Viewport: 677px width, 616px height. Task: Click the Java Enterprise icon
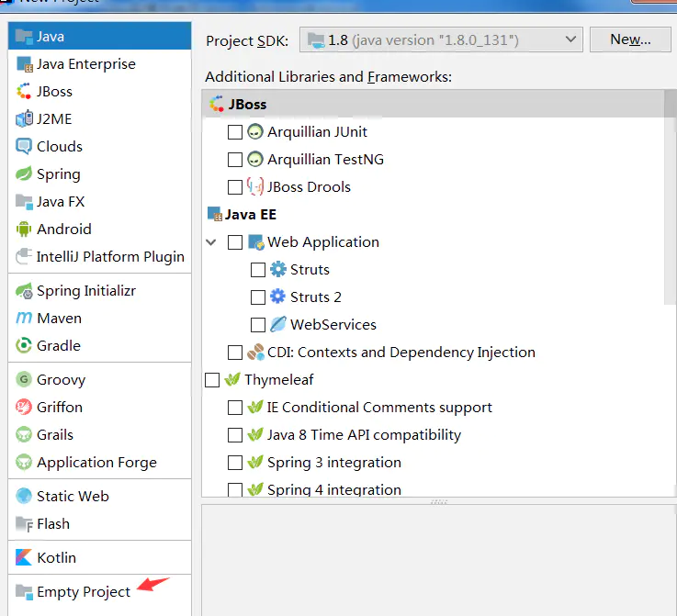click(x=24, y=64)
